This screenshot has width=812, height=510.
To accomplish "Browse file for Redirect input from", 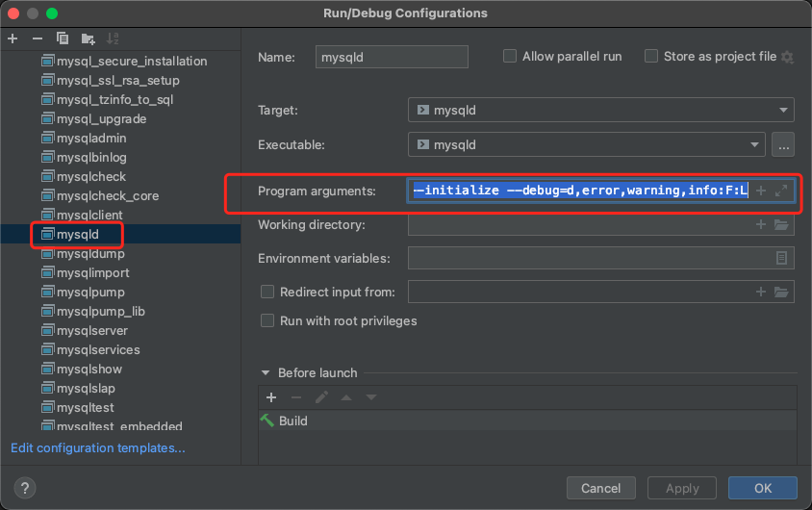I will point(781,292).
